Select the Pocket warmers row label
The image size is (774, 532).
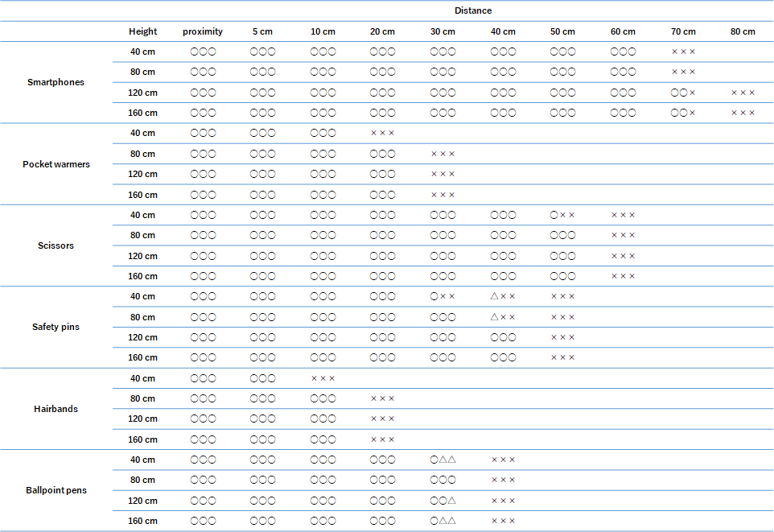pos(56,164)
